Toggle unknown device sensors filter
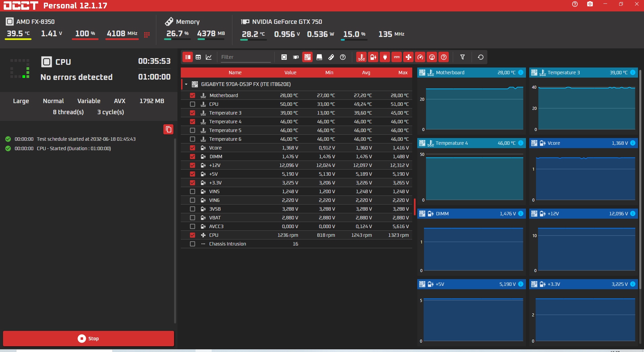Image resolution: width=644 pixels, height=352 pixels. point(343,57)
